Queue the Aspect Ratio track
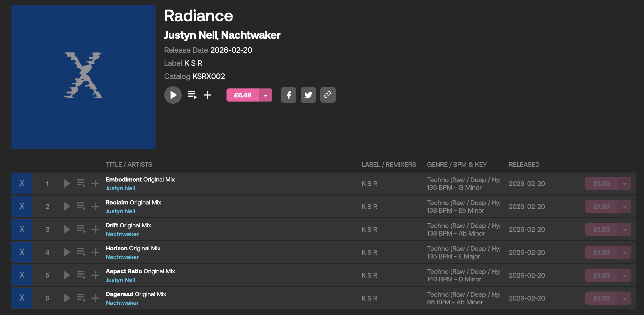Viewport: 644px width, 315px height. pos(81,275)
